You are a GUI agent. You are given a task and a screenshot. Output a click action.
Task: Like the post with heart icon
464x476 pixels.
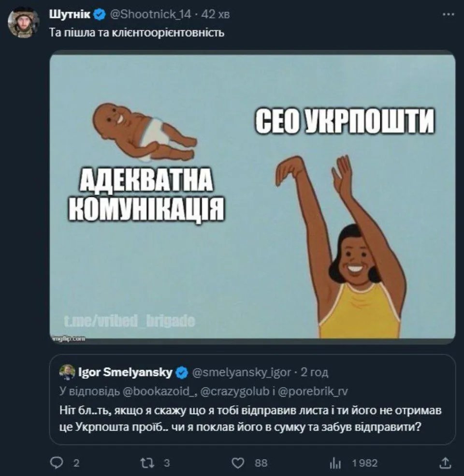[237, 463]
